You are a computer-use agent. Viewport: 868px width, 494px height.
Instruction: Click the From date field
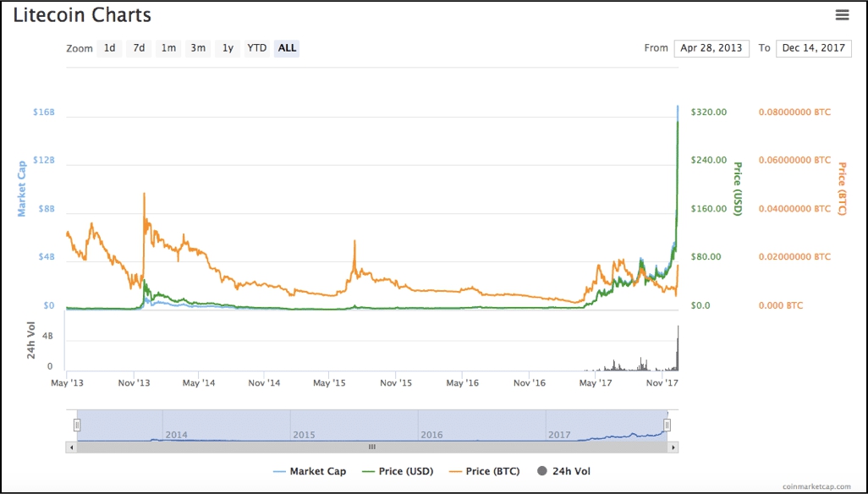tap(711, 48)
